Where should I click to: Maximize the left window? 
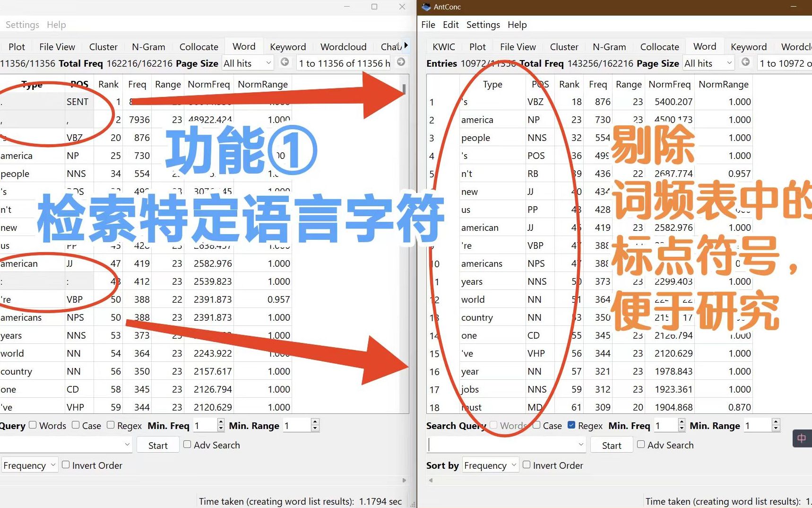pos(374,7)
